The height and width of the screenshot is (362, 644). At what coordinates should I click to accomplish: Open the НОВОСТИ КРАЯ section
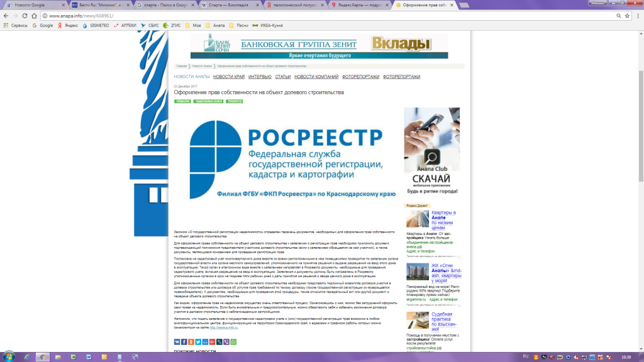click(x=229, y=77)
